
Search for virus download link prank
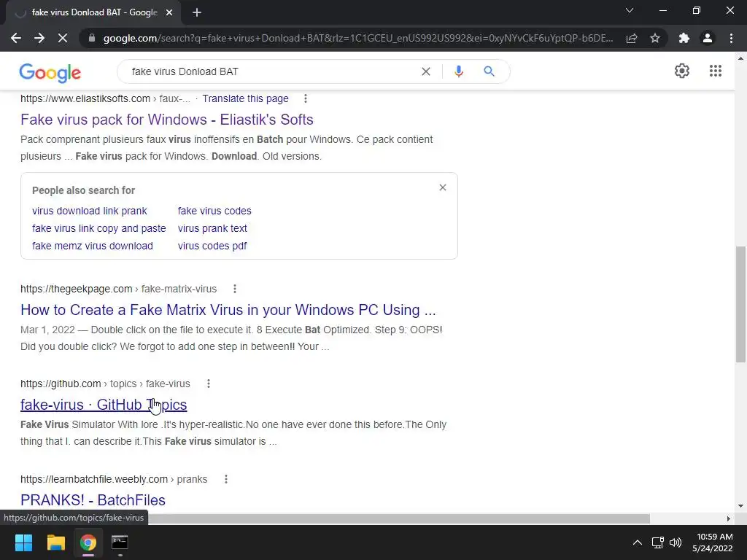pos(90,211)
